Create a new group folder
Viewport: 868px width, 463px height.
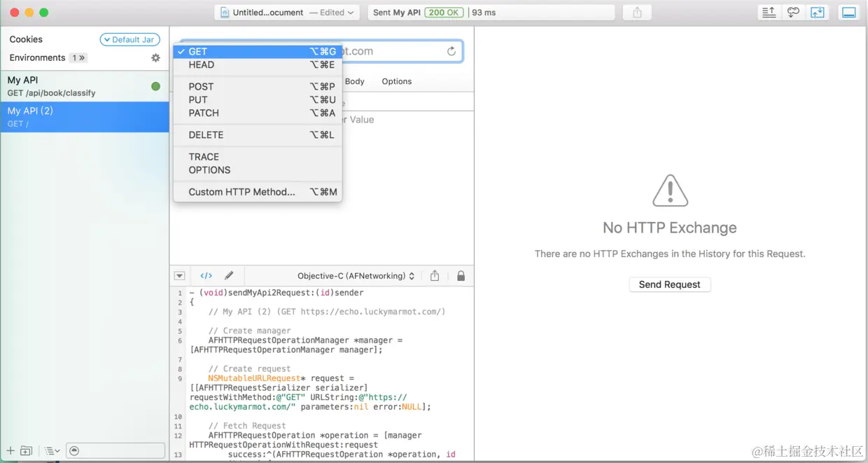26,450
